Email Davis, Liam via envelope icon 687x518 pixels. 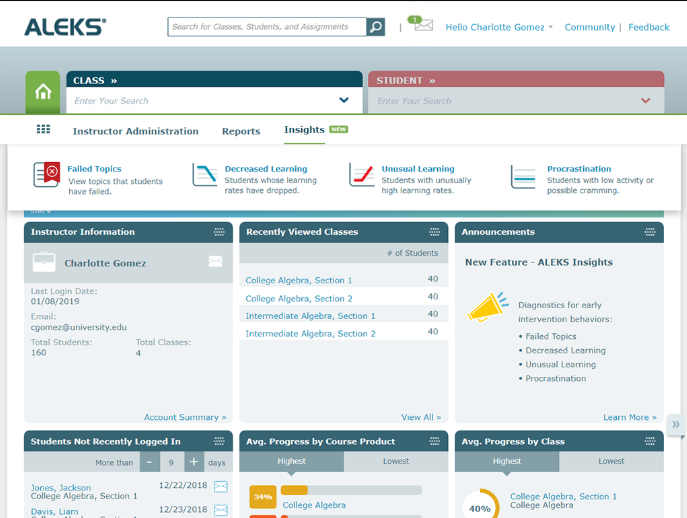click(x=221, y=510)
